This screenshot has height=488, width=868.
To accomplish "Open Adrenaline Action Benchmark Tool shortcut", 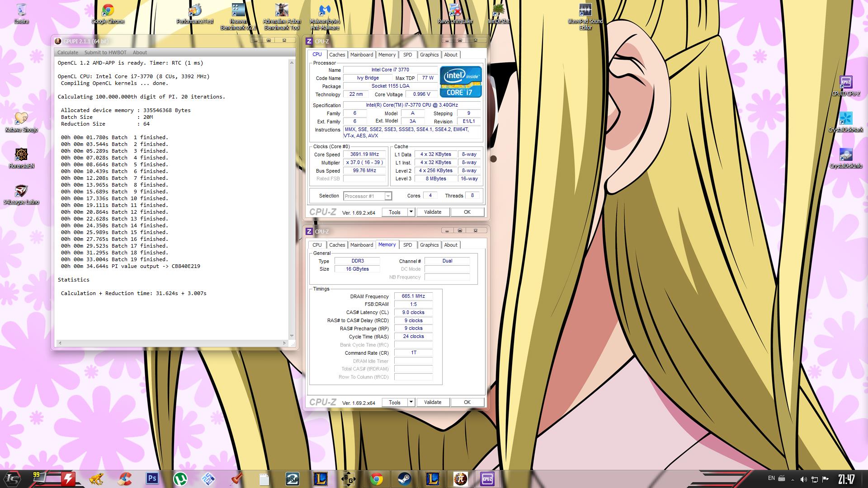I will (x=282, y=17).
